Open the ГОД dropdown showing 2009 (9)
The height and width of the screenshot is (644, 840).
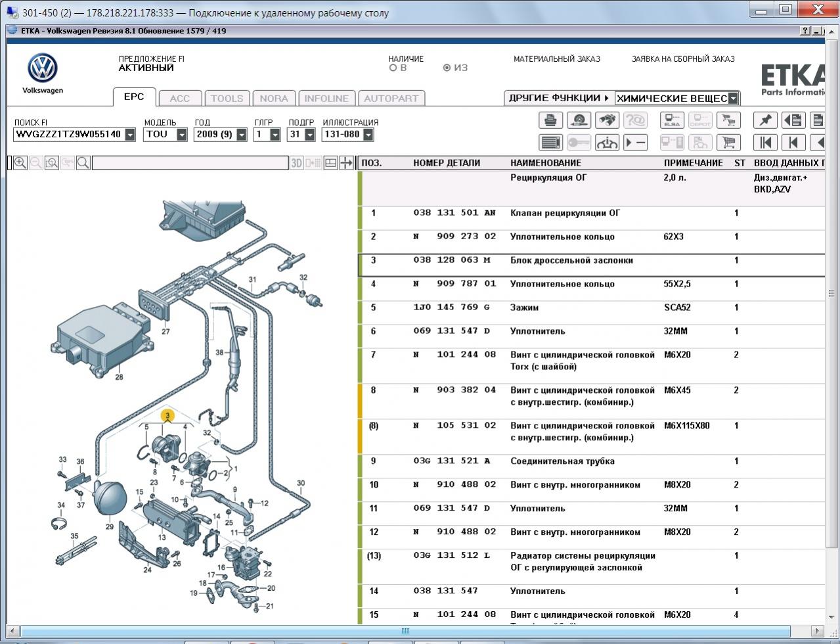tap(242, 135)
